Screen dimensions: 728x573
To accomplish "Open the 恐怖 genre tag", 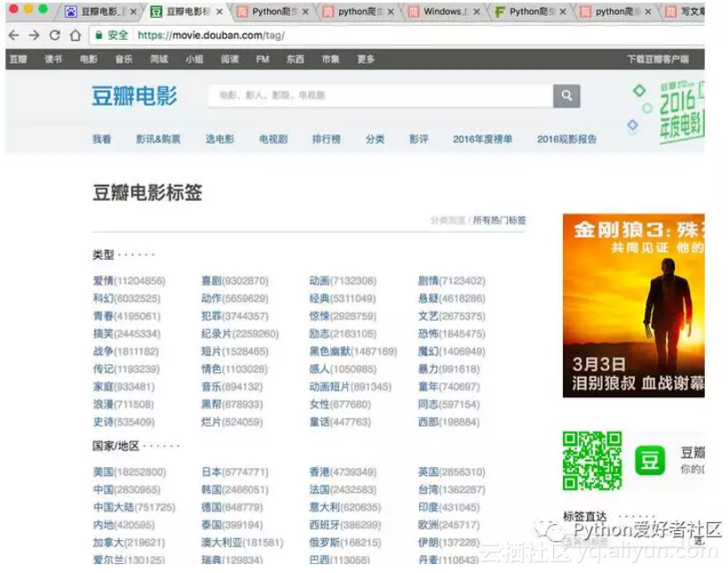I will pos(428,334).
